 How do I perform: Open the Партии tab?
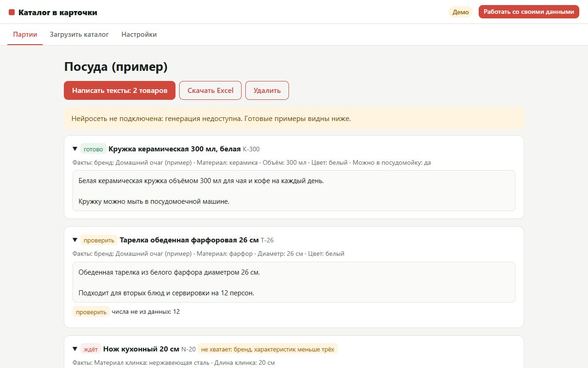[25, 34]
